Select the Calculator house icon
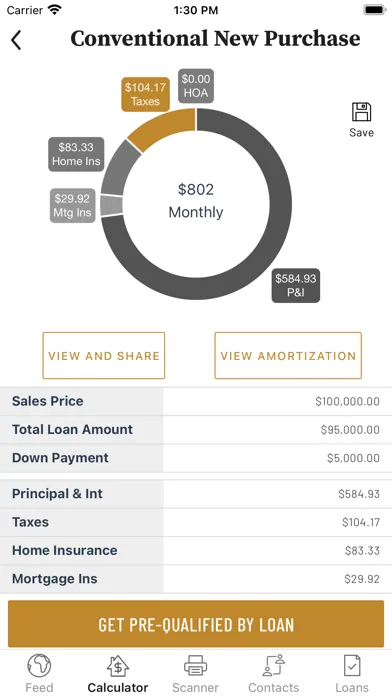 (118, 666)
